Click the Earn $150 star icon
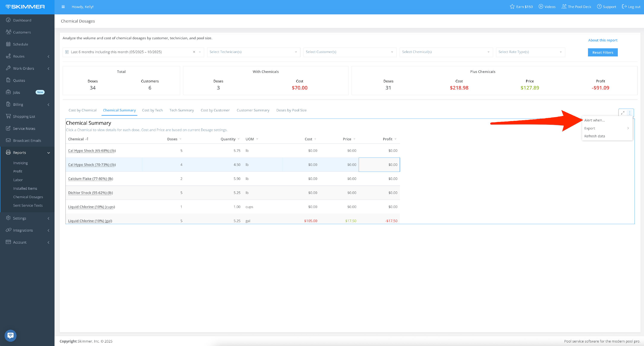Screen dimensions: 644x346 (512, 6)
